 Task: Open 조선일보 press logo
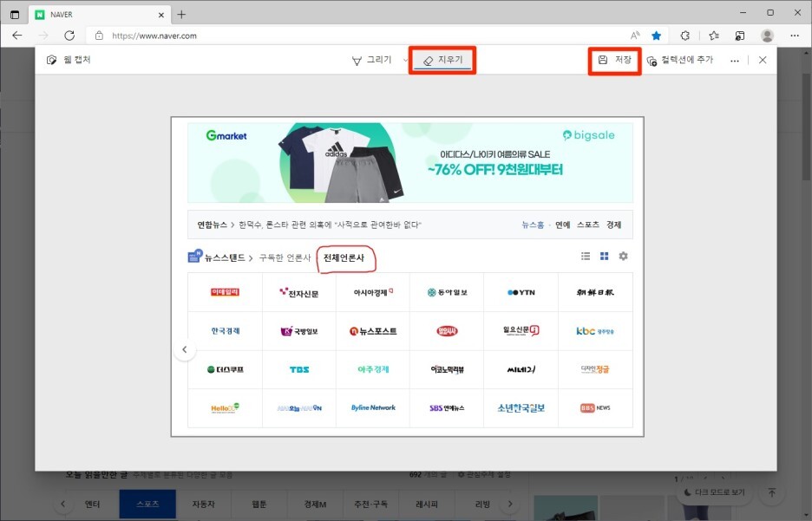click(595, 292)
